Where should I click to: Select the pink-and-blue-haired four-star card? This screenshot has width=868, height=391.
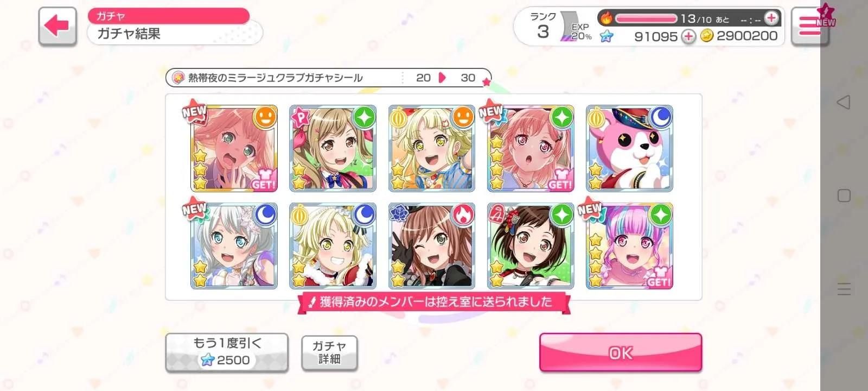tap(629, 246)
